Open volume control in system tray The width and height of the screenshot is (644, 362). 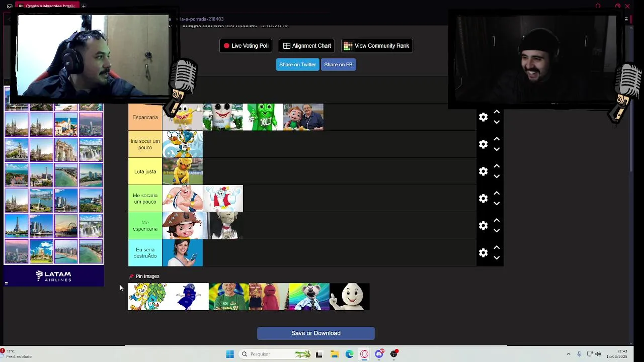598,354
